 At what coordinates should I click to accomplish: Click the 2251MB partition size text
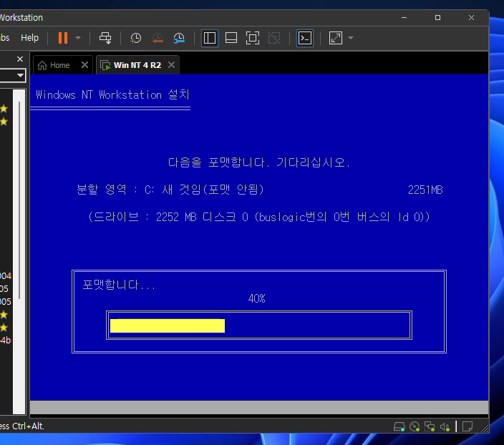(x=425, y=190)
